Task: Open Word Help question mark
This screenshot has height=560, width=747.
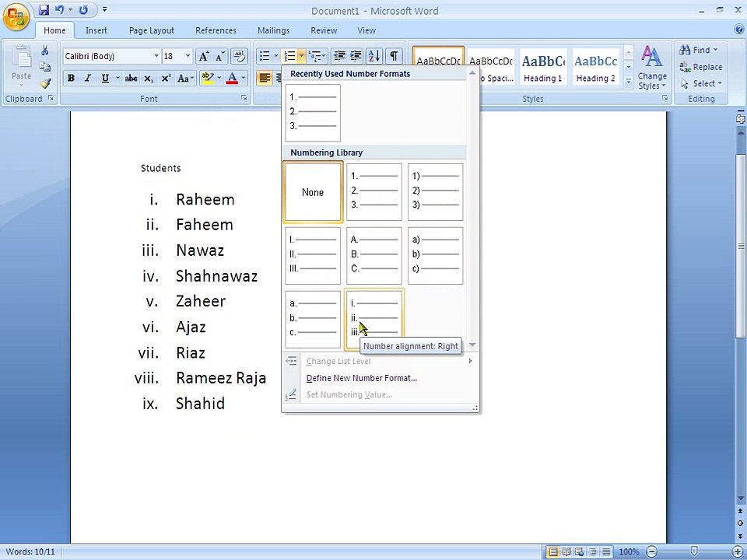Action: [x=739, y=30]
